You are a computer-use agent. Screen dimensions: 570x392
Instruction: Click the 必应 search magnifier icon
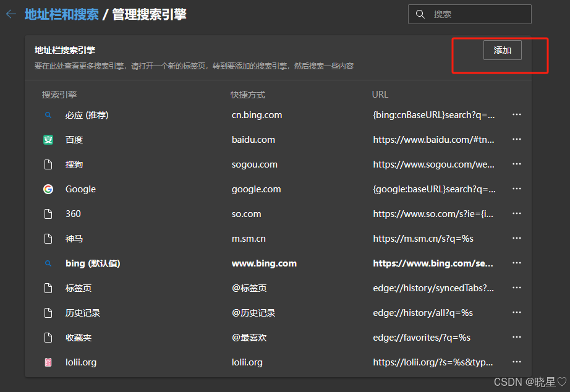pyautogui.click(x=48, y=115)
